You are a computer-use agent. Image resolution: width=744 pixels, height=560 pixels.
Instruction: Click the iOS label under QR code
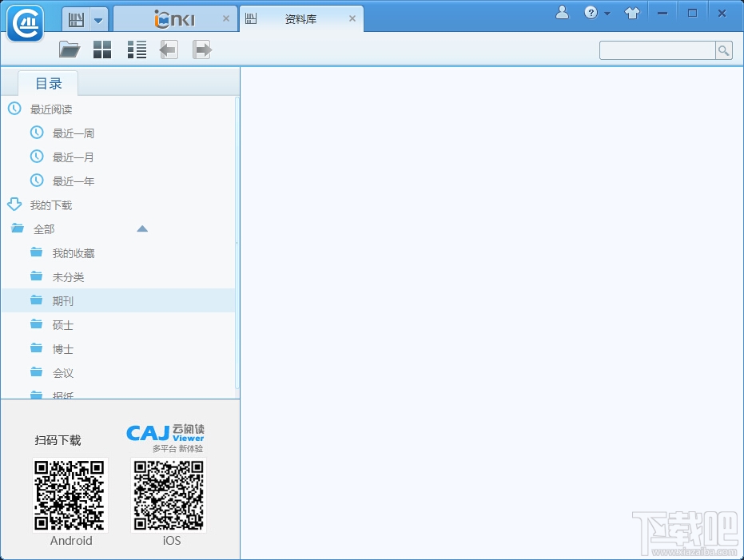click(x=172, y=541)
